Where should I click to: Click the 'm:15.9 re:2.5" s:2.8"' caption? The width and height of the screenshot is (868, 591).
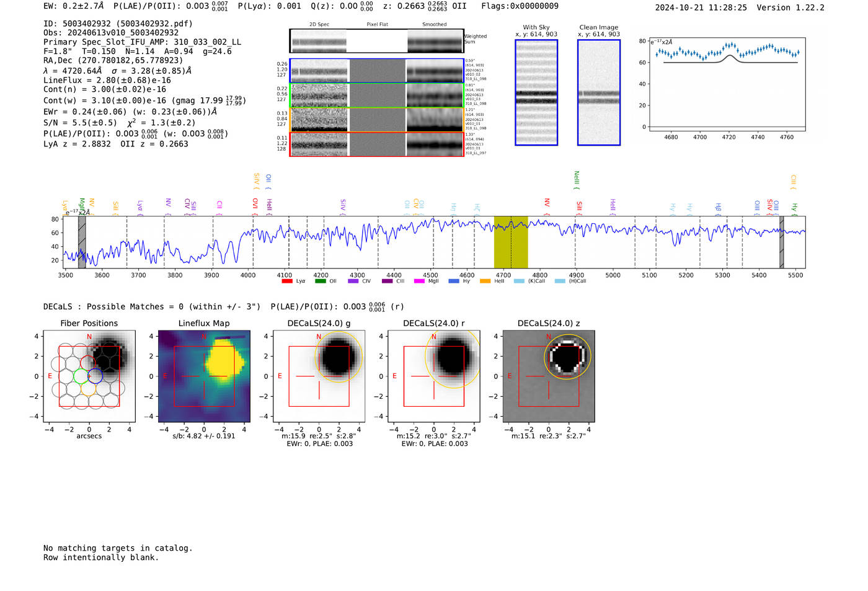click(319, 436)
